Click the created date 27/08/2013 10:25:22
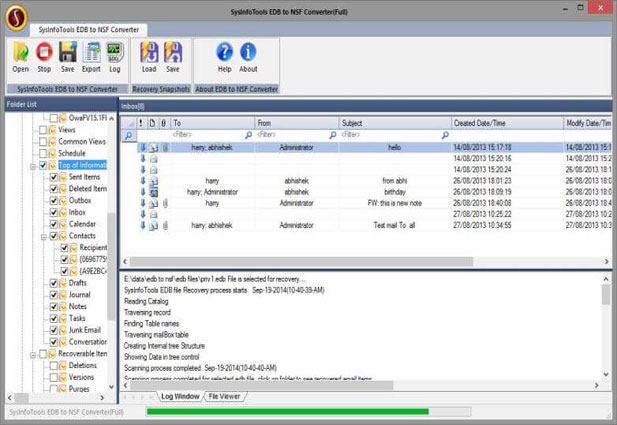This screenshot has width=617, height=425. [482, 214]
